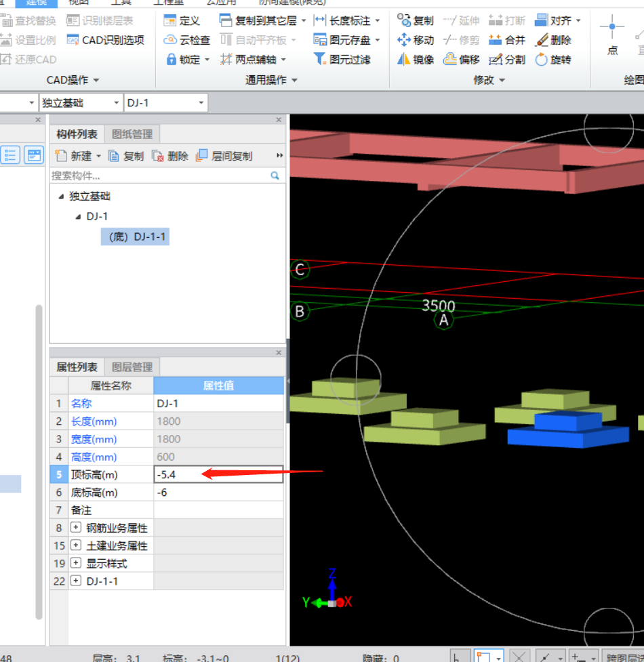Screen dimensions: 644x662
Task: Open 图元过滤 filter
Action: point(342,60)
